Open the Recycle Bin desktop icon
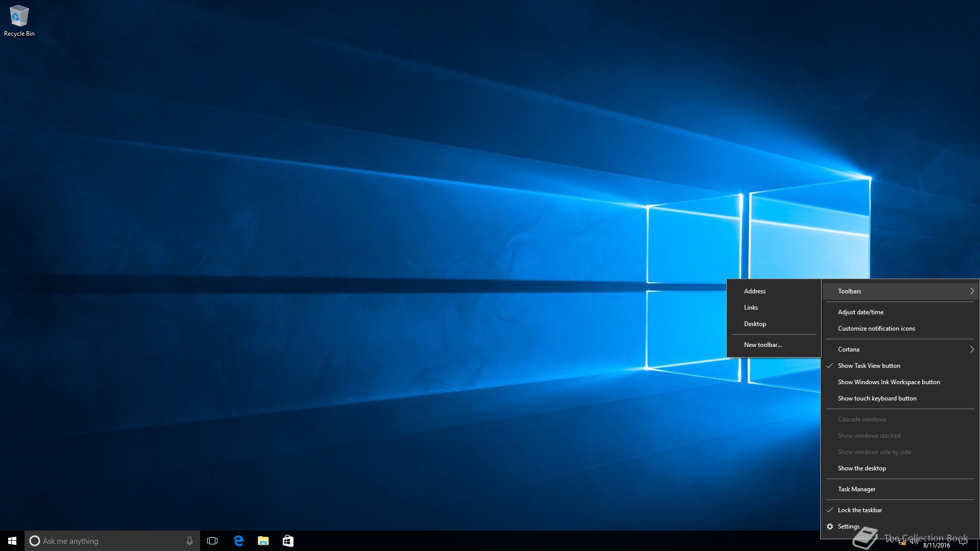Viewport: 980px width, 551px height. (19, 20)
